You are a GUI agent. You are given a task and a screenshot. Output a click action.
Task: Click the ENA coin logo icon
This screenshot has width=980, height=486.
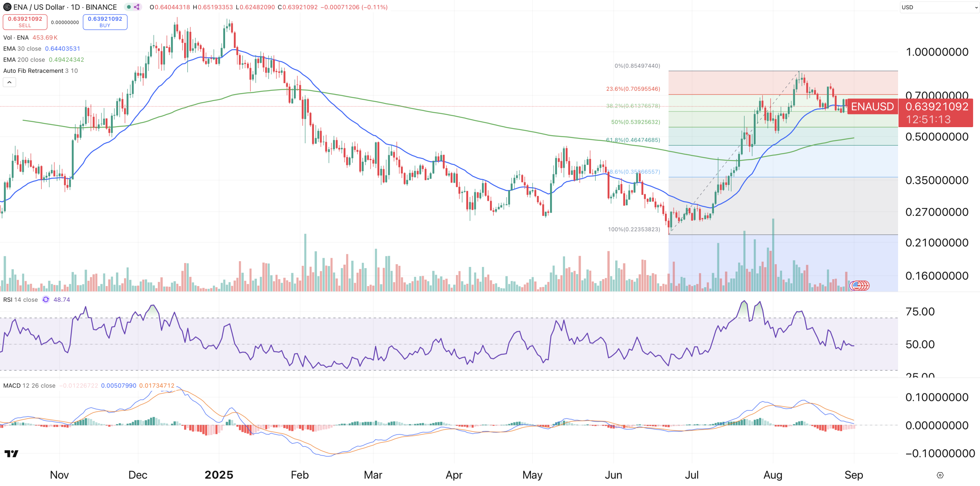pyautogui.click(x=7, y=7)
